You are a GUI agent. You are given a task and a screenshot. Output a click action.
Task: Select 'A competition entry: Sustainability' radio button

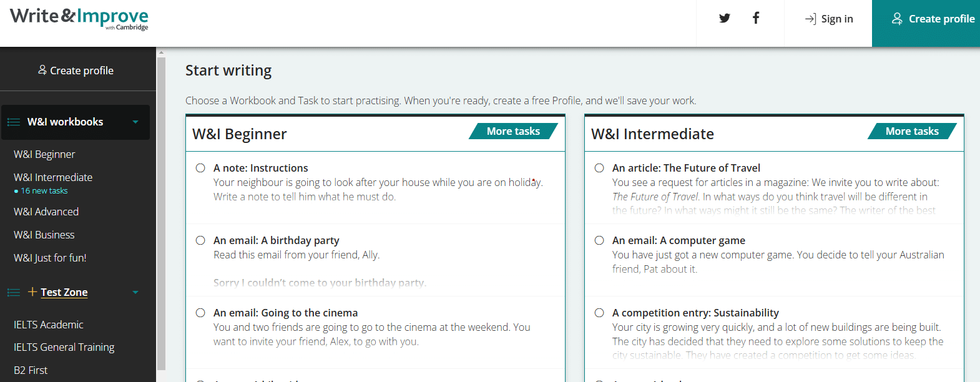599,313
